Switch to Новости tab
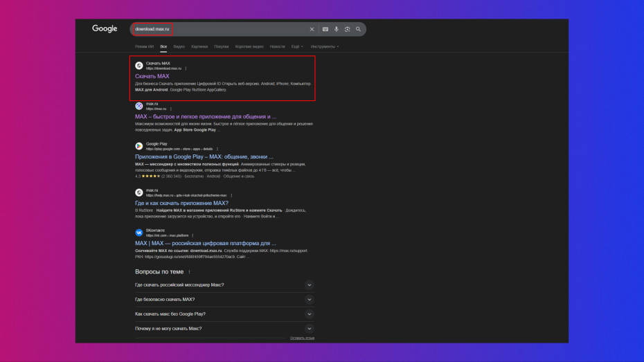The height and width of the screenshot is (362, 644). click(277, 47)
